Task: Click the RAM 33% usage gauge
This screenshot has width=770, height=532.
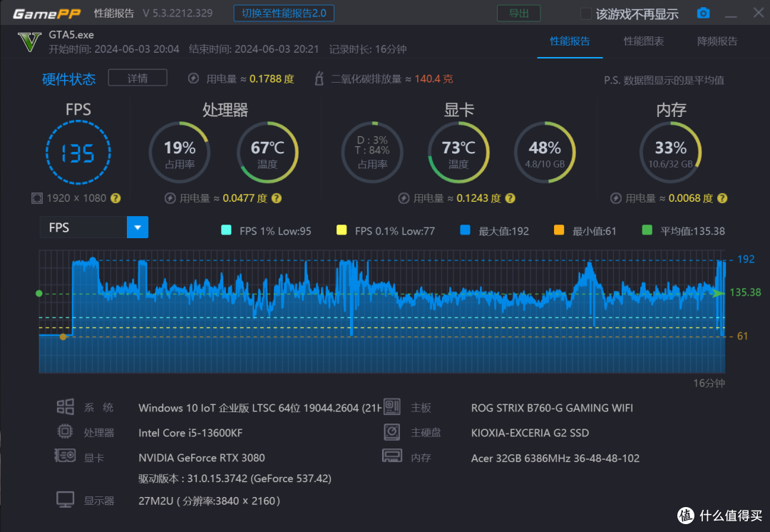Action: click(x=671, y=153)
